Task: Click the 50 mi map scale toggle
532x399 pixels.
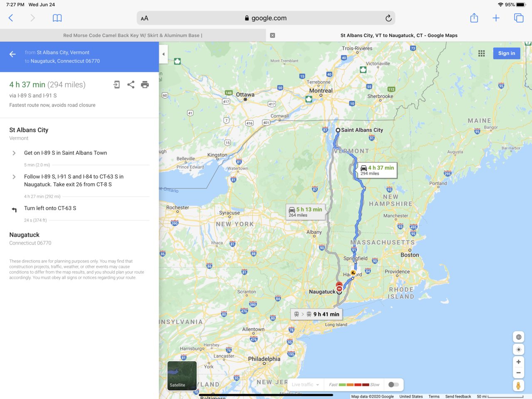Action: [x=500, y=397]
